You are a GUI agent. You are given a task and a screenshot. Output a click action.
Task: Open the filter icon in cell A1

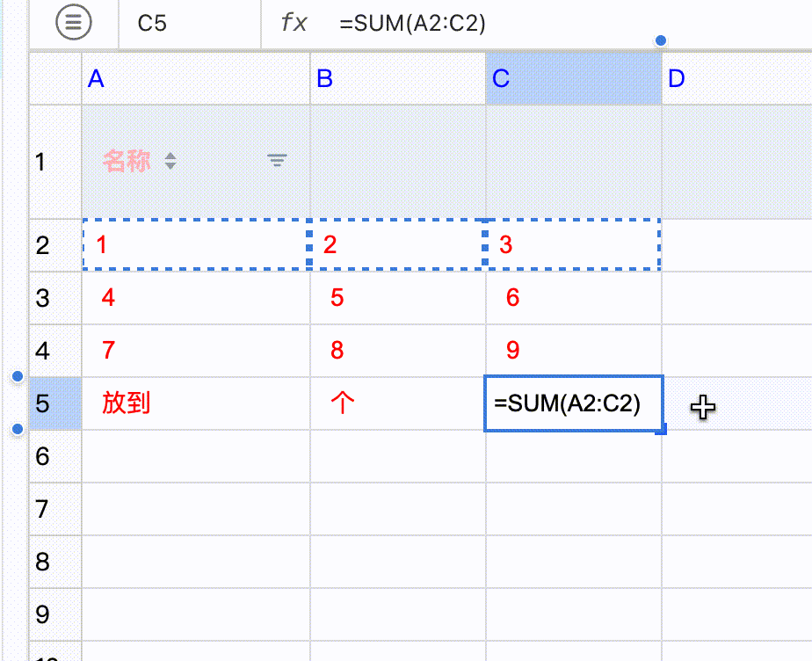point(277,160)
